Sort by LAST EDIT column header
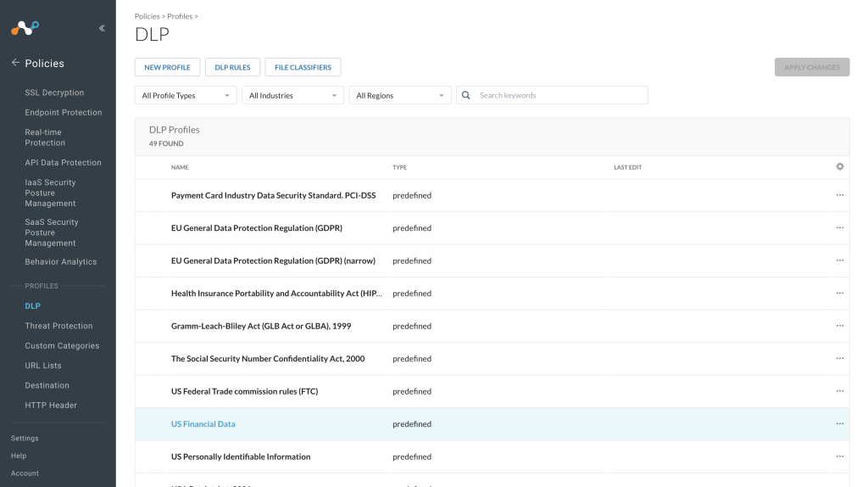 coord(628,167)
